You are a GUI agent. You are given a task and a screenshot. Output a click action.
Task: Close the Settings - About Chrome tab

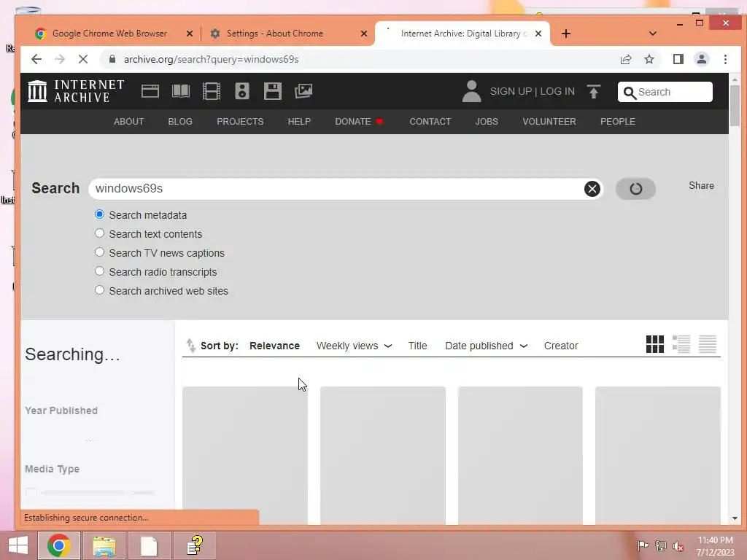coord(364,34)
